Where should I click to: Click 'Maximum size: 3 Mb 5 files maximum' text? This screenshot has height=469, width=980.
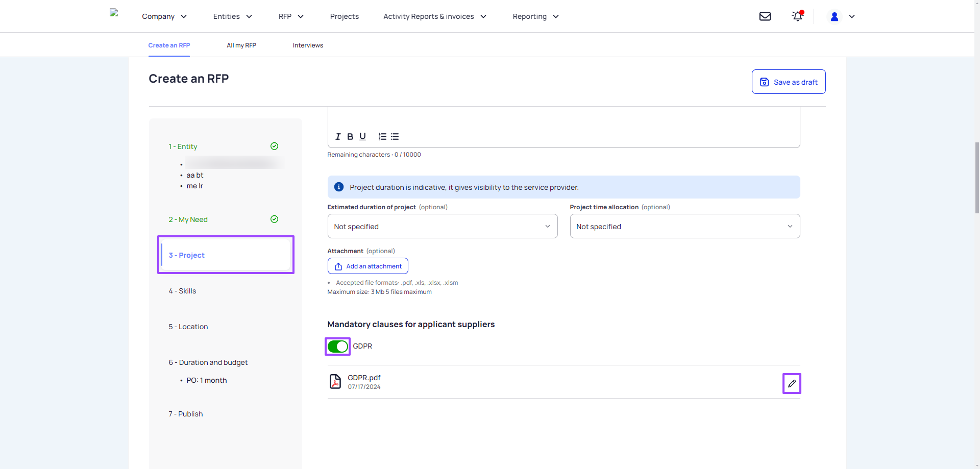pos(379,292)
